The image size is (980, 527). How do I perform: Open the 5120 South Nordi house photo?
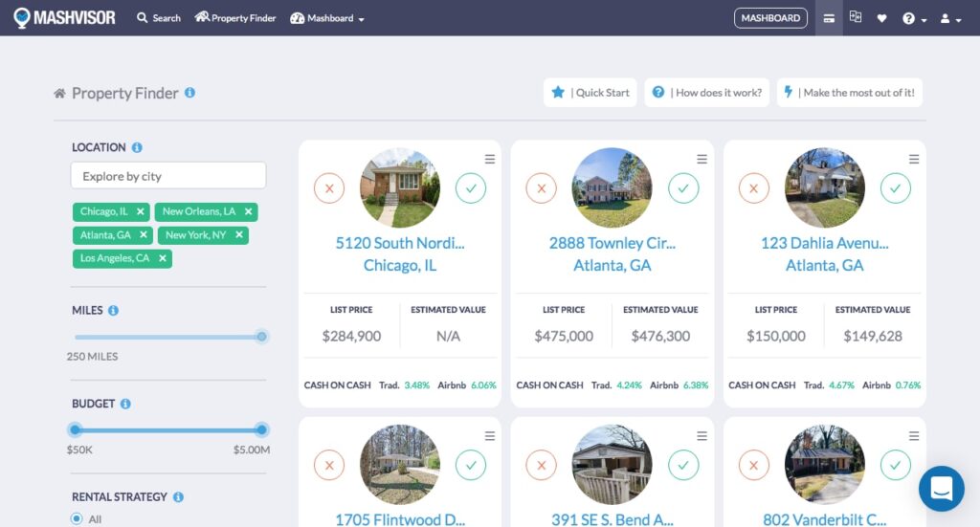tap(400, 187)
